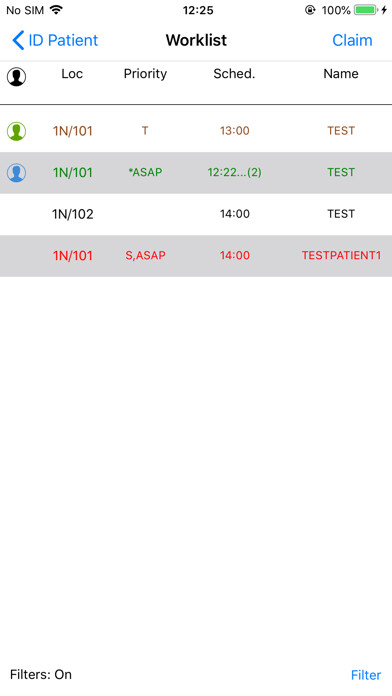The height and width of the screenshot is (696, 392).
Task: Select the 13:00 scheduled entry
Action: (234, 130)
